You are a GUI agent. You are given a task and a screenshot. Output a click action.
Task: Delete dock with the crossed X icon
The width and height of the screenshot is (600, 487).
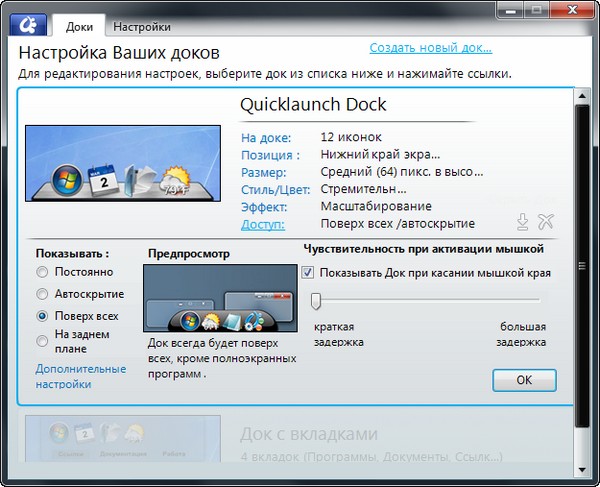tap(546, 222)
